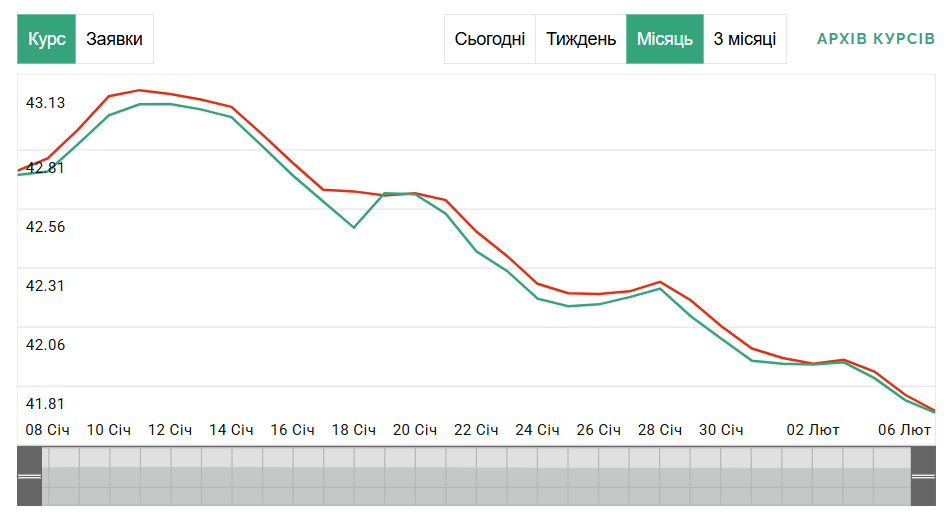Image resolution: width=948 pixels, height=522 pixels.
Task: Open the АРХІВ КУРСІВ link
Action: pos(875,39)
